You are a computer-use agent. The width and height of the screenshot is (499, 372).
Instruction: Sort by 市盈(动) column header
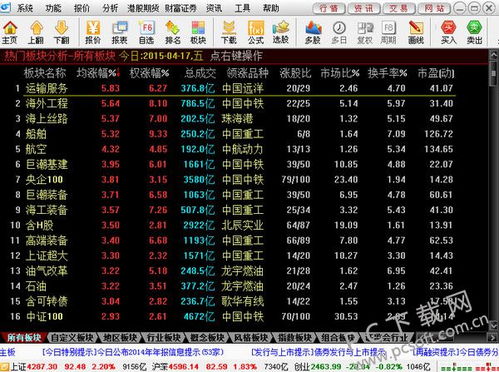coord(436,73)
